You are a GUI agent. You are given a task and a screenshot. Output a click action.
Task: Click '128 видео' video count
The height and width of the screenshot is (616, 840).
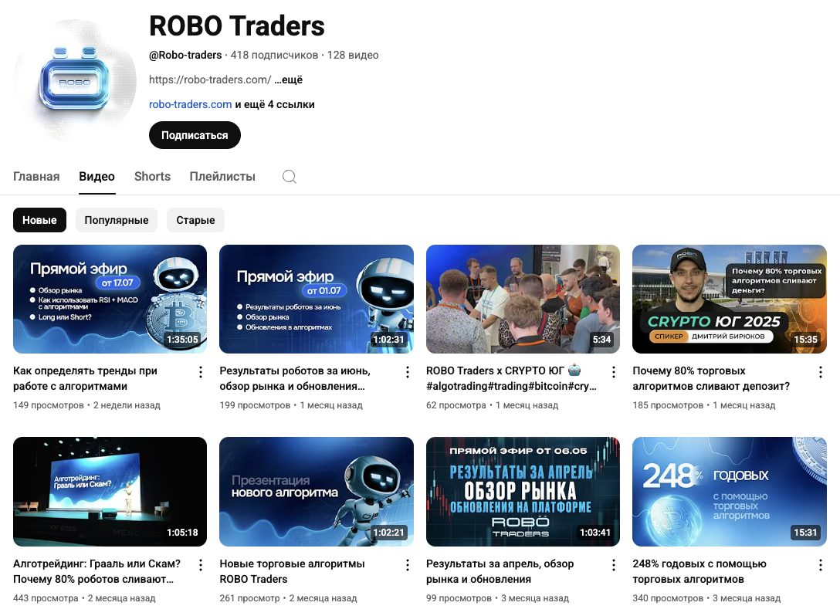coord(353,55)
